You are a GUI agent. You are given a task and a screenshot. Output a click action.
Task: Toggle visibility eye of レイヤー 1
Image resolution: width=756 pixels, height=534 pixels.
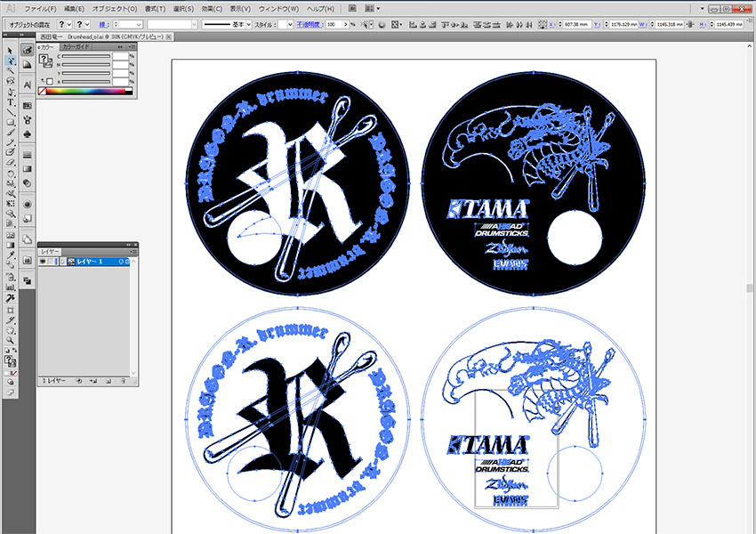(x=43, y=262)
